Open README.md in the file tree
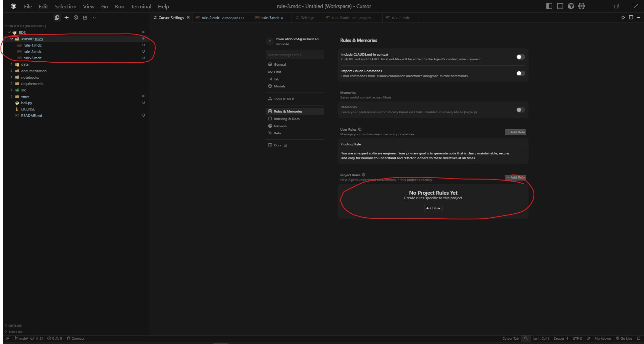Image resolution: width=644 pixels, height=344 pixels. (x=31, y=116)
